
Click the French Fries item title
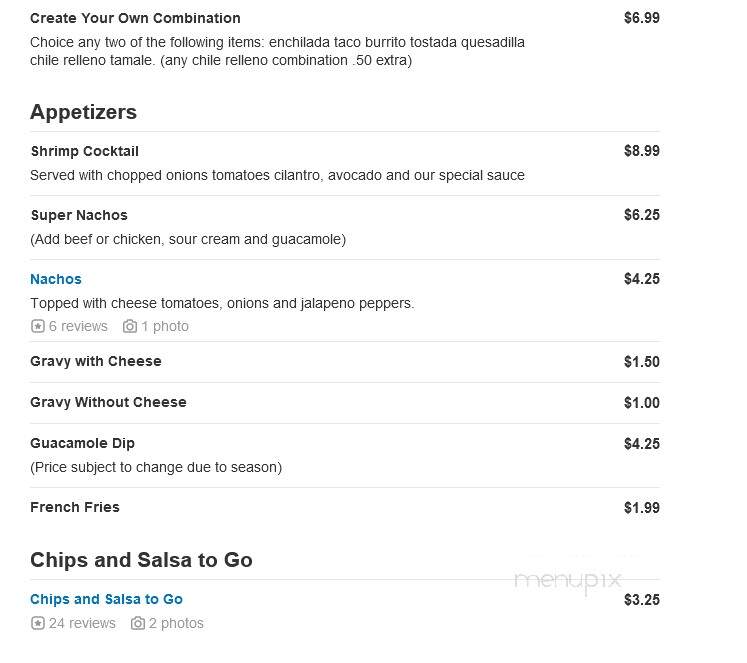click(x=75, y=507)
